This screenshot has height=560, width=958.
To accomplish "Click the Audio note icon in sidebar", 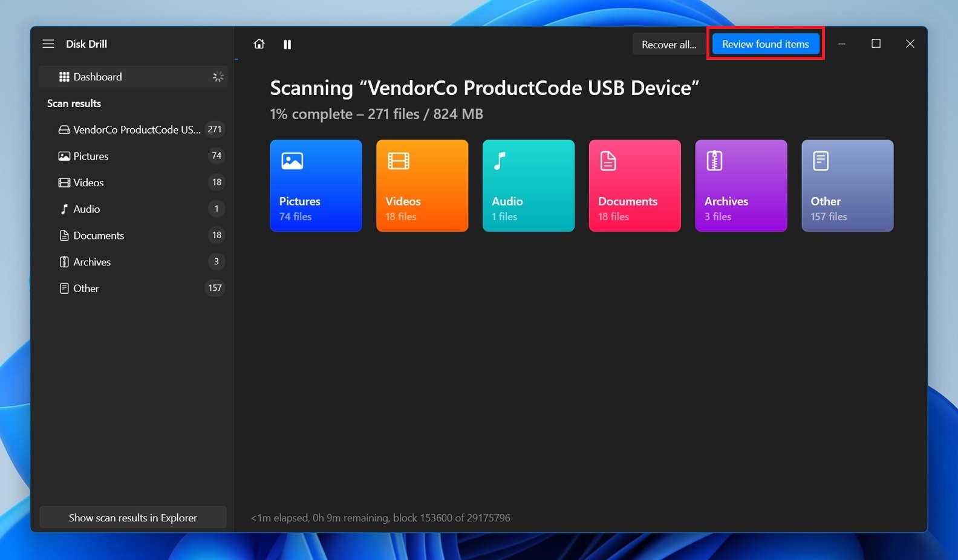I will coord(64,209).
